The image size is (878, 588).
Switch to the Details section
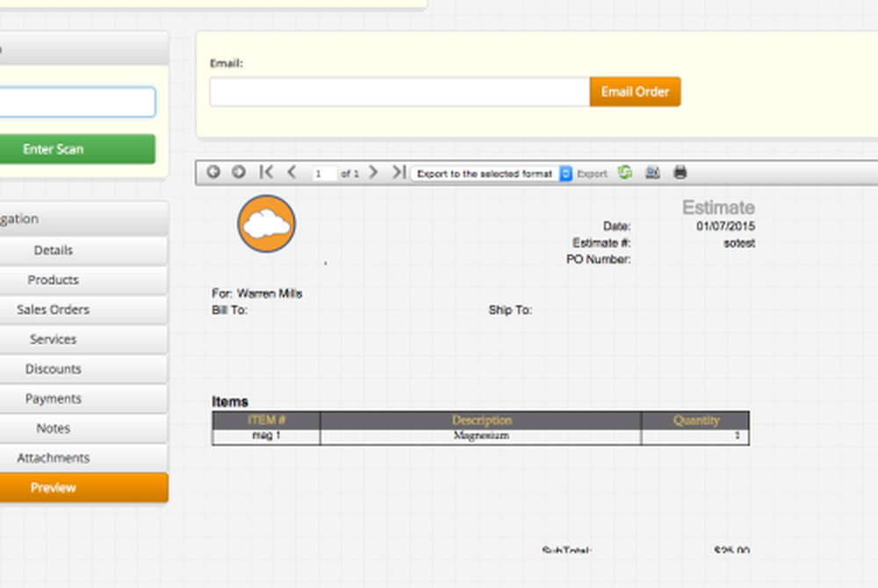[x=53, y=250]
